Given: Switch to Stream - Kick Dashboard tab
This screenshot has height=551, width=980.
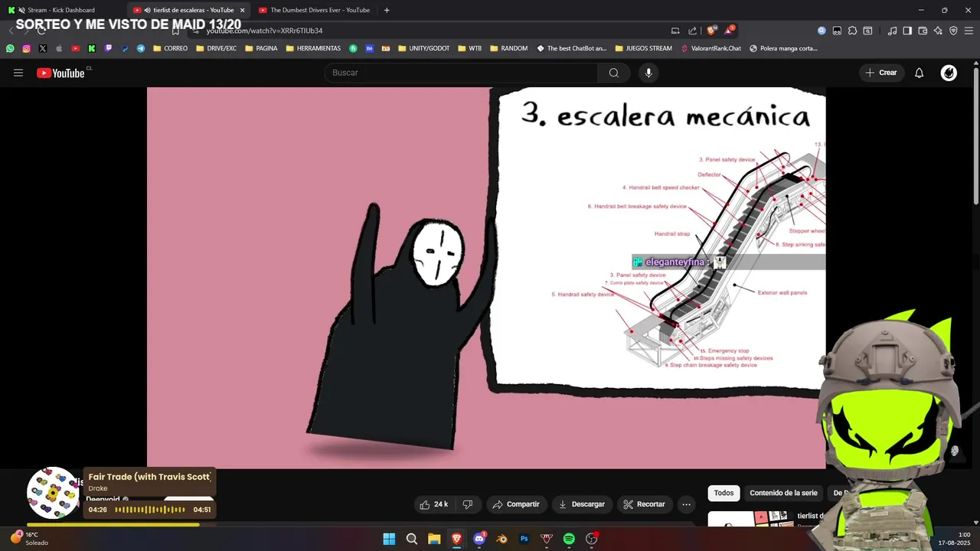Looking at the screenshot, I should tap(61, 10).
